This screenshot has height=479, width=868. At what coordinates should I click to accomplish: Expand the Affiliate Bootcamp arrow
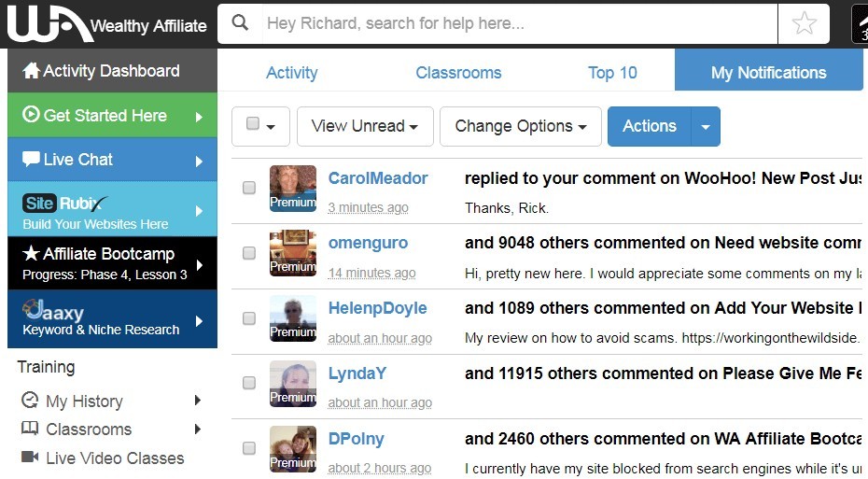[200, 264]
